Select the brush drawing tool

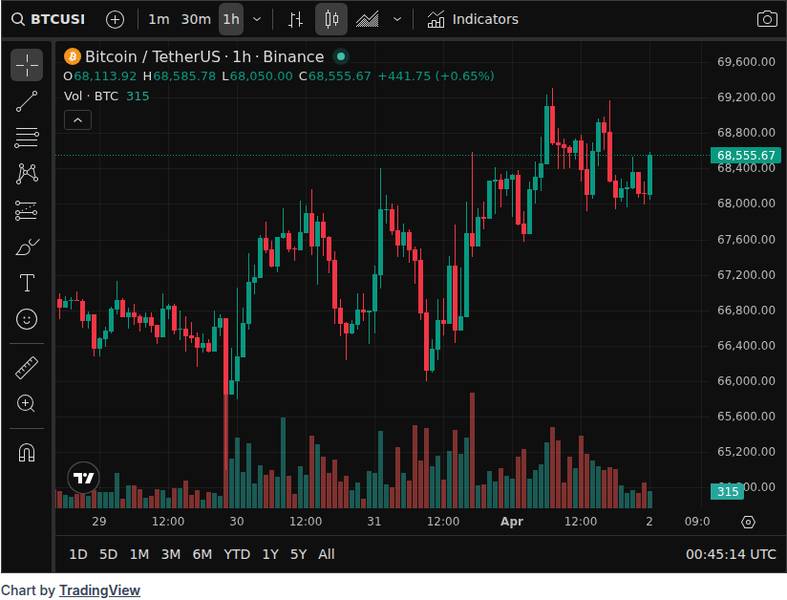27,247
